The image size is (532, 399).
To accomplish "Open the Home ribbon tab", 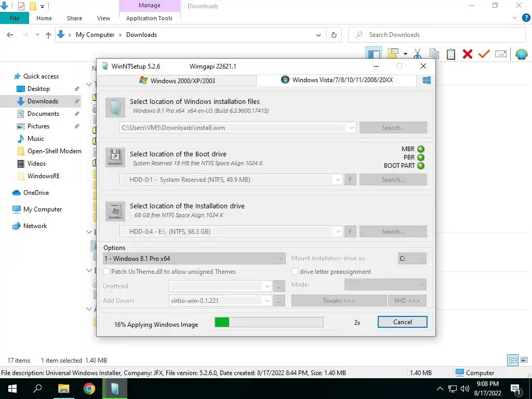I will pyautogui.click(x=44, y=18).
